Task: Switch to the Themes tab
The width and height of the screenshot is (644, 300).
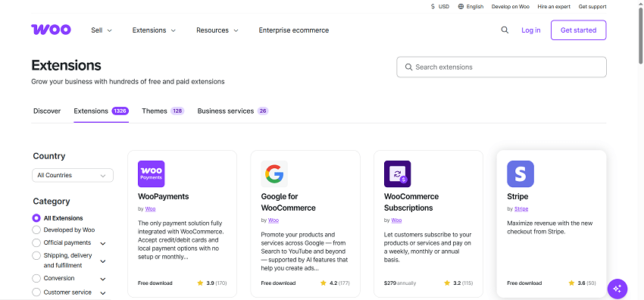Action: (x=163, y=111)
